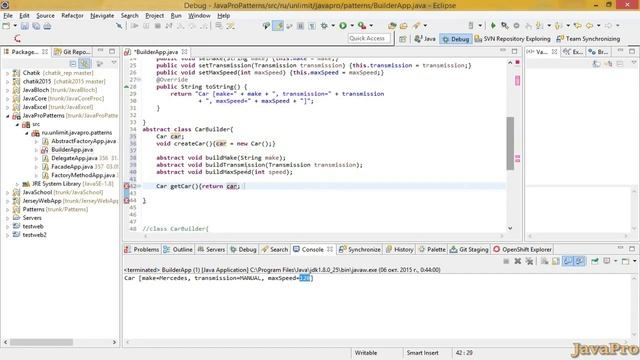Switch to the Problems tab
The height and width of the screenshot is (360, 640).
pos(142,249)
